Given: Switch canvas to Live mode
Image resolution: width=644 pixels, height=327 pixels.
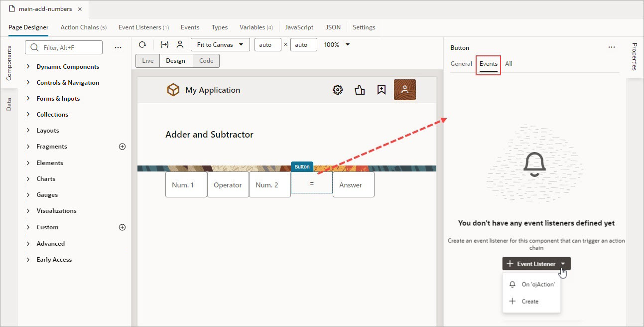Looking at the screenshot, I should click(x=147, y=60).
